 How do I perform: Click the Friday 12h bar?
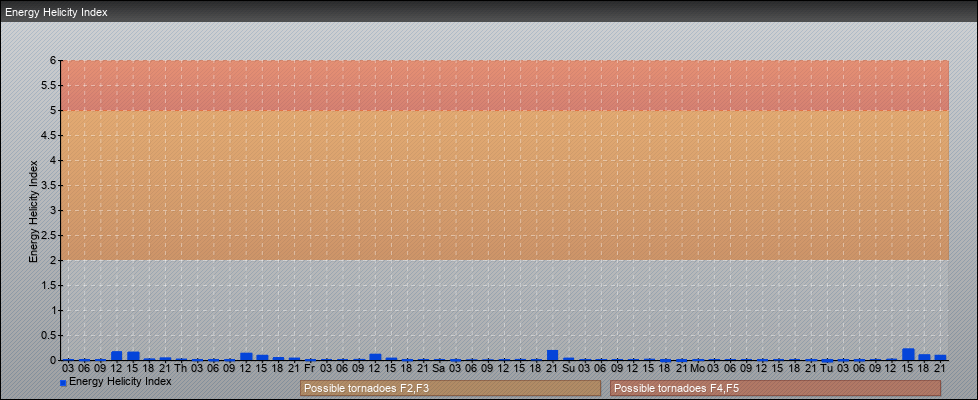coord(375,358)
